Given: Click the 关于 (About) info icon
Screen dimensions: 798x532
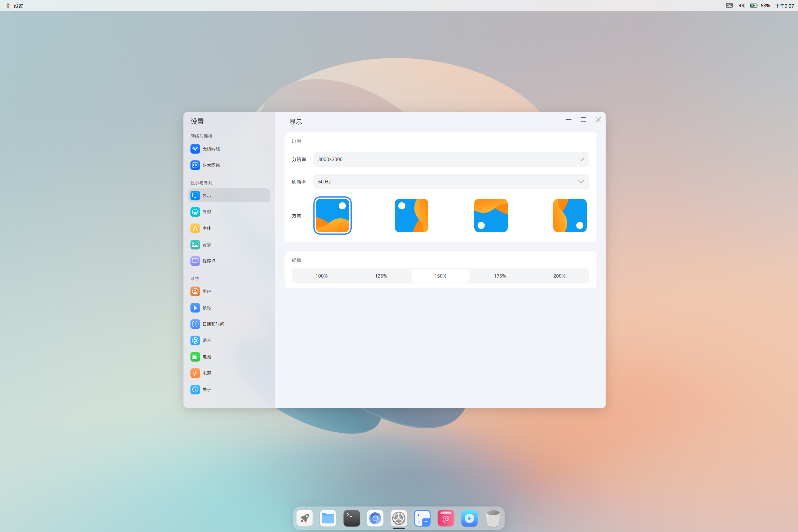Looking at the screenshot, I should point(195,389).
